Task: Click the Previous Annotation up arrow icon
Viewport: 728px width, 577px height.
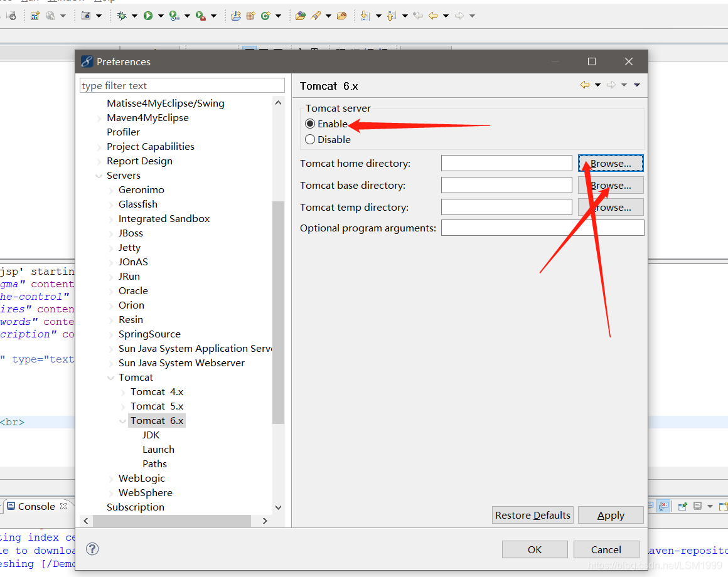Action: (x=392, y=16)
